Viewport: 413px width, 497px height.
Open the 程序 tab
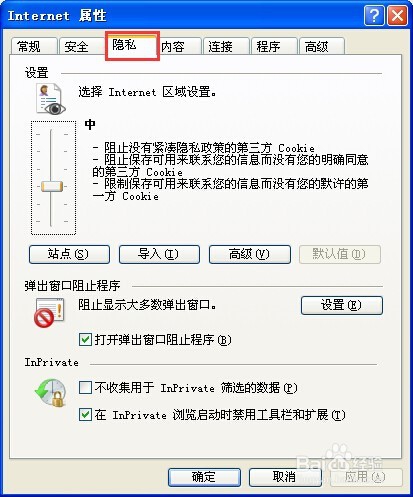274,46
